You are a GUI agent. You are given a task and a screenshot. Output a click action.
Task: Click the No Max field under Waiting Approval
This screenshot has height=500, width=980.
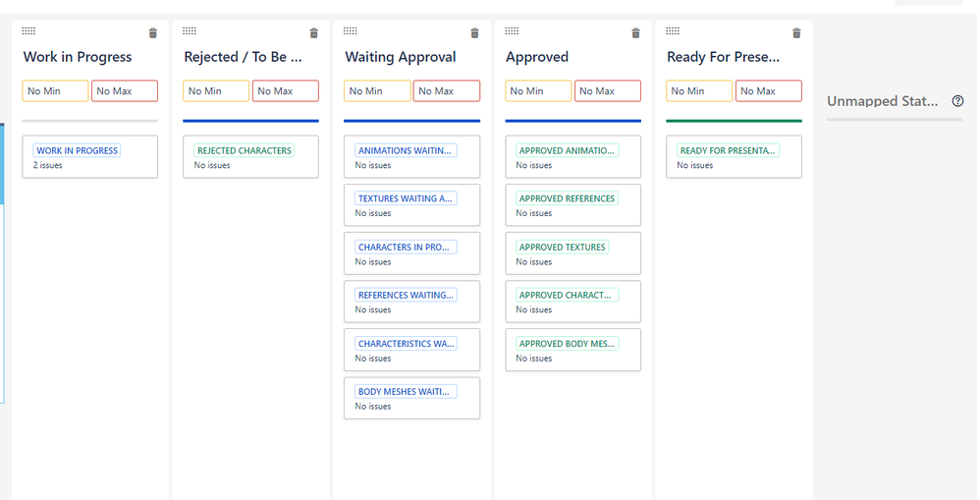coord(447,91)
